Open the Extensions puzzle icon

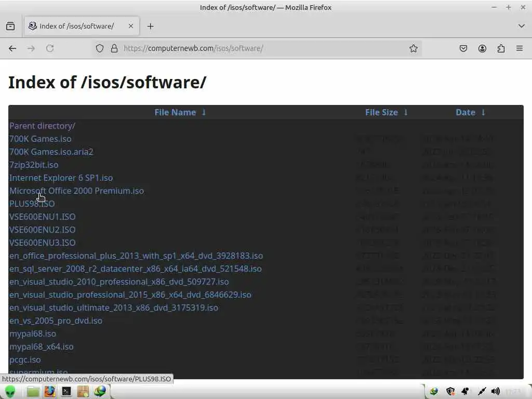pos(501,48)
